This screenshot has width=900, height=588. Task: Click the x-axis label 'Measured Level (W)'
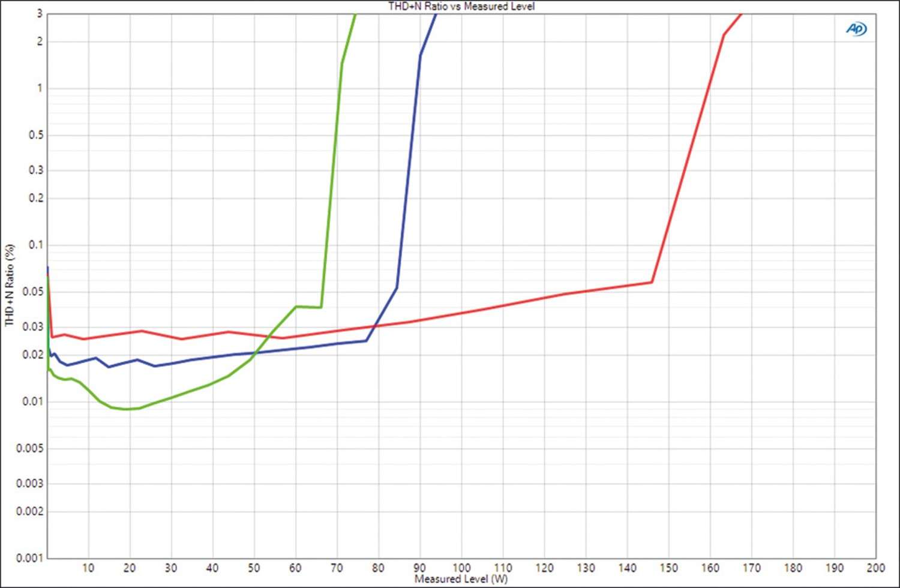click(461, 579)
